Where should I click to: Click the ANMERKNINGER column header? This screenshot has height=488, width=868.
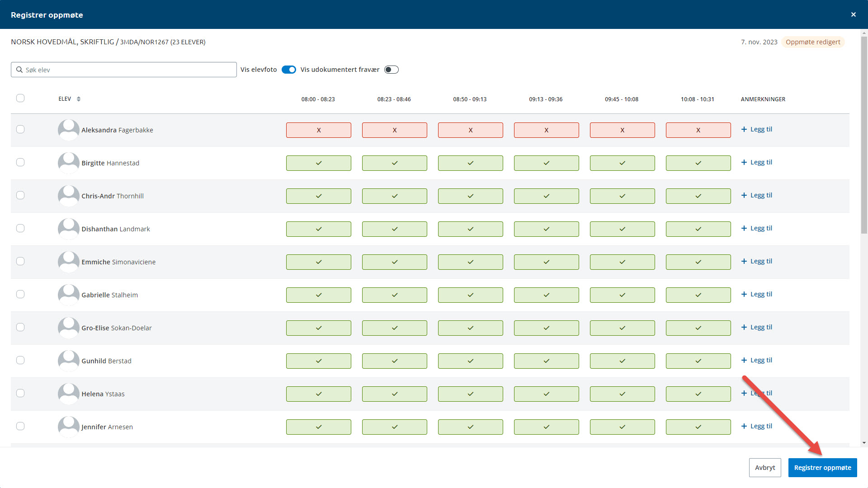763,99
